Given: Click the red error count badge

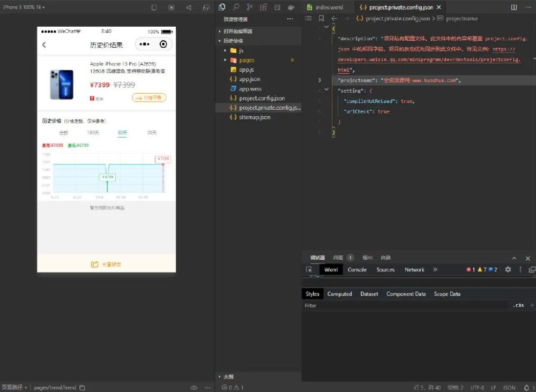Looking at the screenshot, I should pos(471,269).
